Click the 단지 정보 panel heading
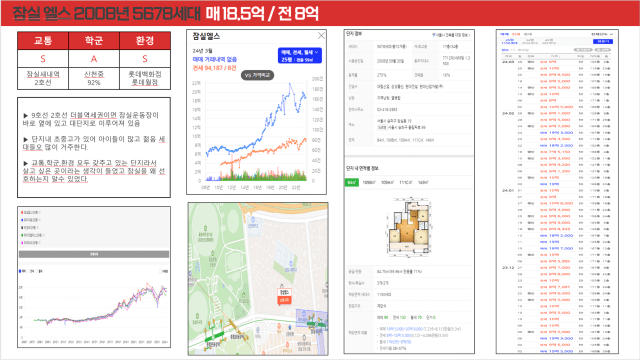Screen dimensions: 640x360 354,34
